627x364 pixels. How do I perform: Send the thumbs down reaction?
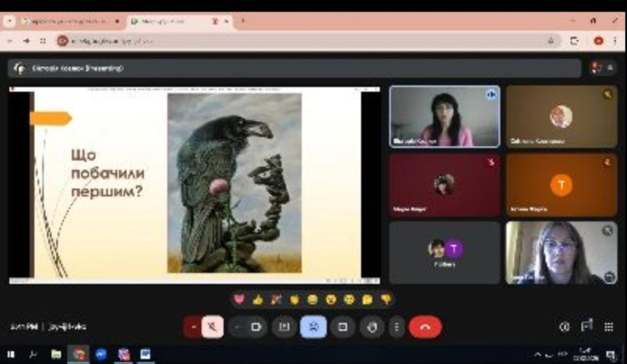386,299
